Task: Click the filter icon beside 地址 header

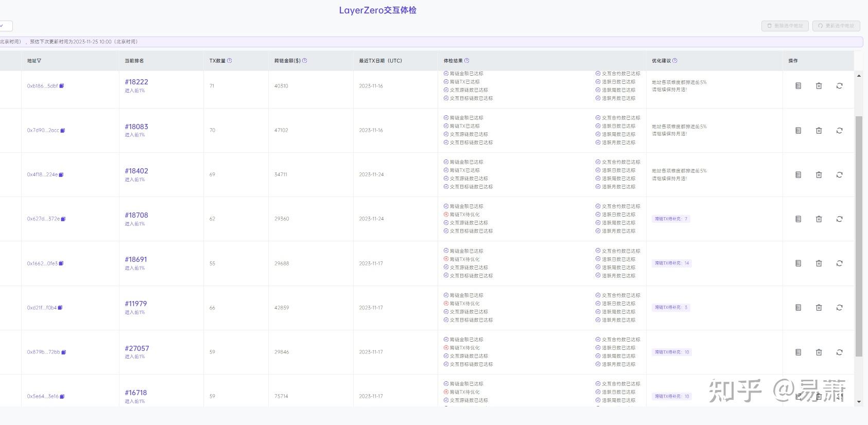Action: click(x=39, y=61)
